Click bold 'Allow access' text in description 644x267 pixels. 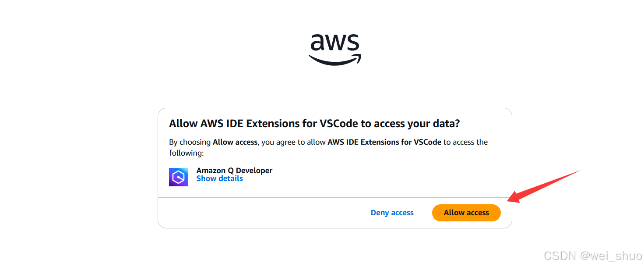coord(235,142)
